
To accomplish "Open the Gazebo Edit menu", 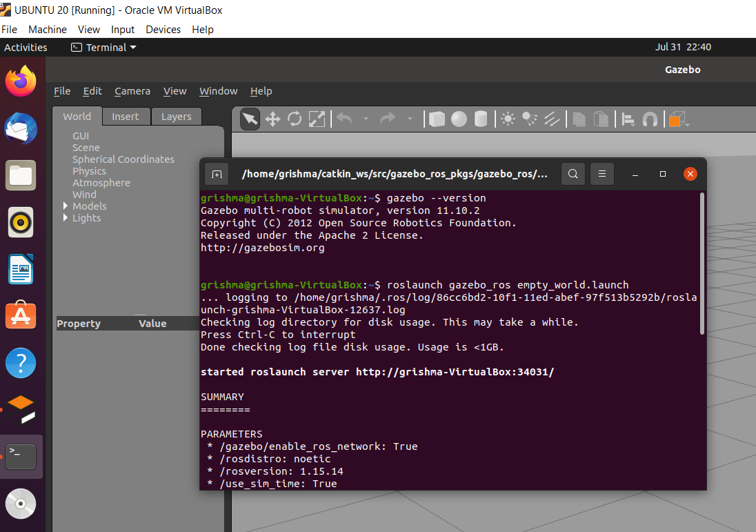I will pos(92,90).
